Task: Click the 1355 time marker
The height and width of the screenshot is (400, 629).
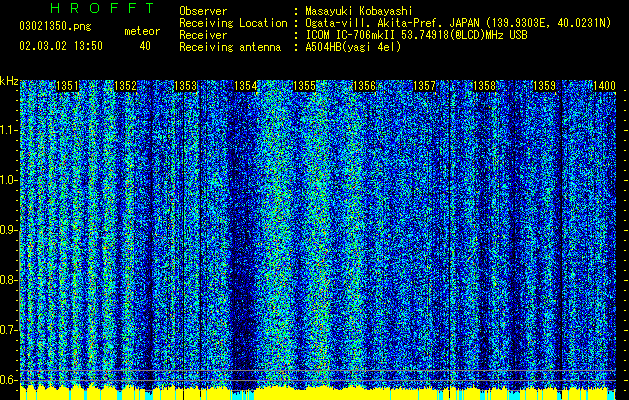Action: [305, 86]
